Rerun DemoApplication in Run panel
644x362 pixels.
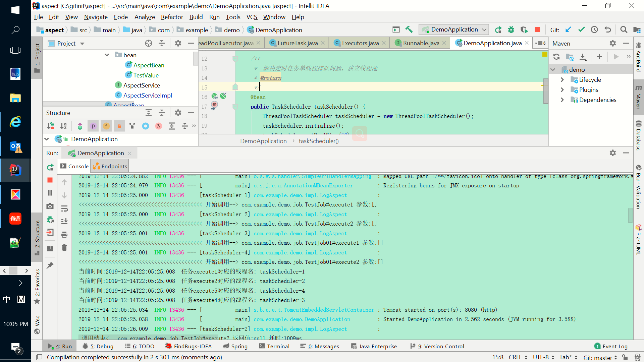50,167
